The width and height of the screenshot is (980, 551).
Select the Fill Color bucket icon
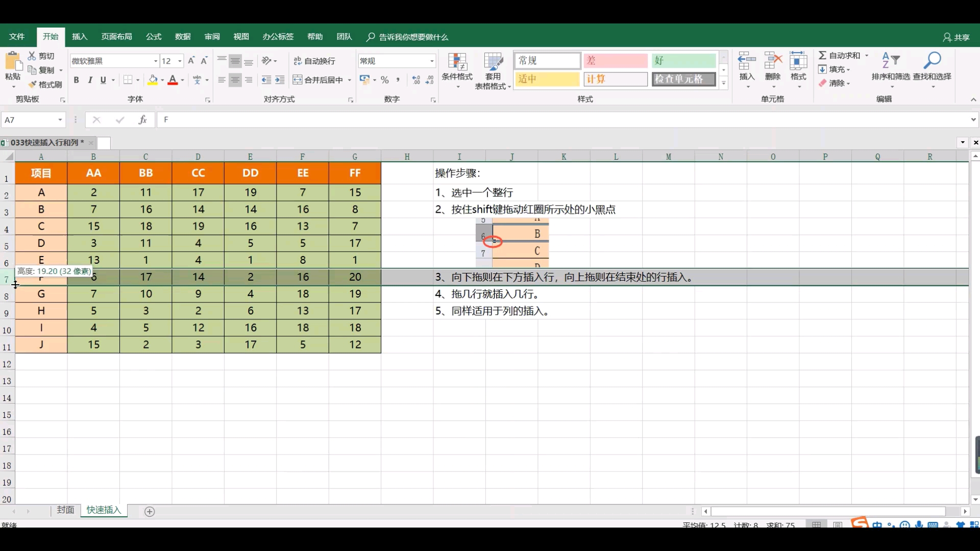[153, 80]
